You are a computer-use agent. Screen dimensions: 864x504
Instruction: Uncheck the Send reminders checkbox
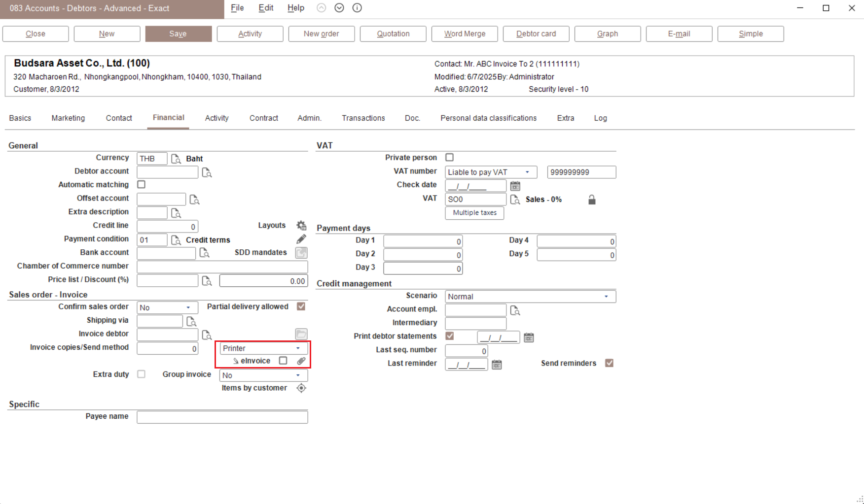click(609, 363)
